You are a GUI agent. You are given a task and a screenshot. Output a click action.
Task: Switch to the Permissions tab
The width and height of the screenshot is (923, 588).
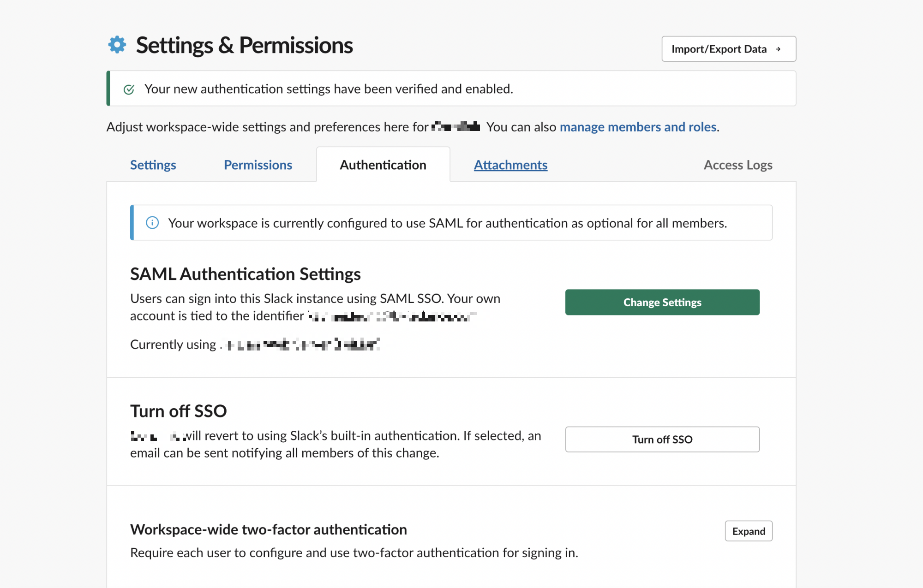click(259, 164)
